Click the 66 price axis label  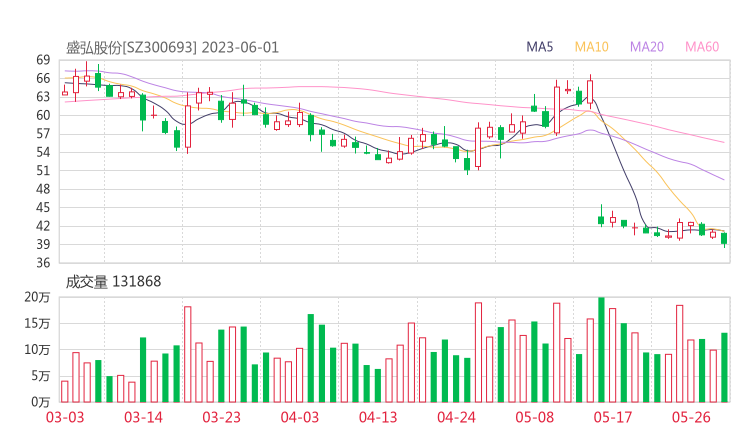coord(43,78)
